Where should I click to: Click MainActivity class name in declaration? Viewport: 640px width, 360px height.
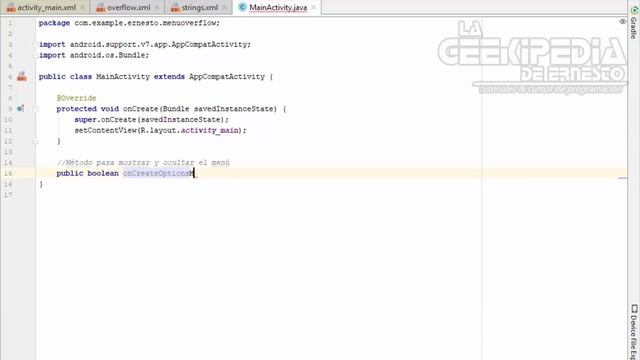[x=122, y=76]
